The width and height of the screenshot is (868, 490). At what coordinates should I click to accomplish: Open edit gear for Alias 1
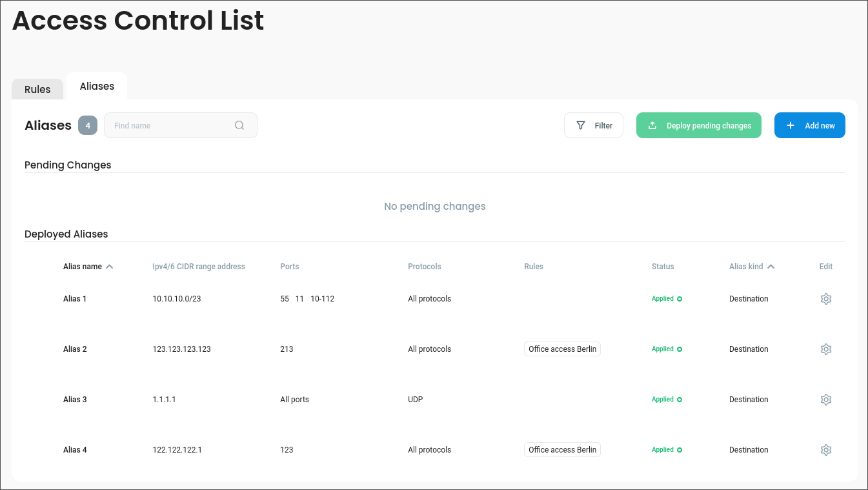(825, 299)
